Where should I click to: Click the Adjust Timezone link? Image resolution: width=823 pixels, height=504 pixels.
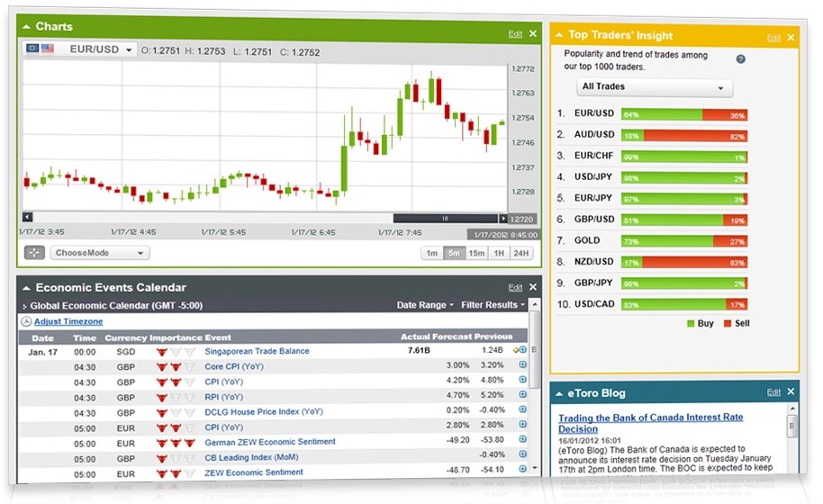68,321
